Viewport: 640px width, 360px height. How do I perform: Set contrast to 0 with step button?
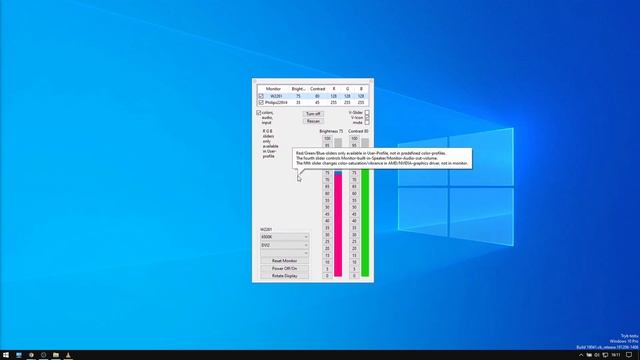point(354,276)
